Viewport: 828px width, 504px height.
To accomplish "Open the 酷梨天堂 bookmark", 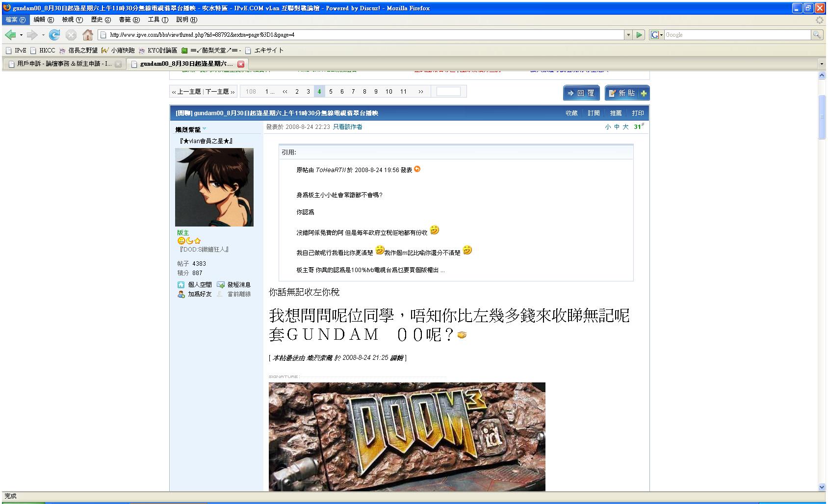I will [210, 50].
